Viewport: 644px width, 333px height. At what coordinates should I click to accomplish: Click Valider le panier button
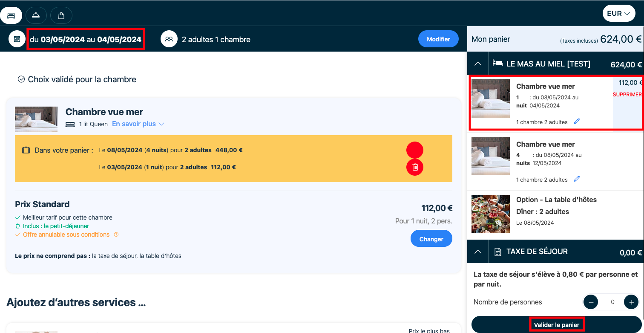(556, 324)
